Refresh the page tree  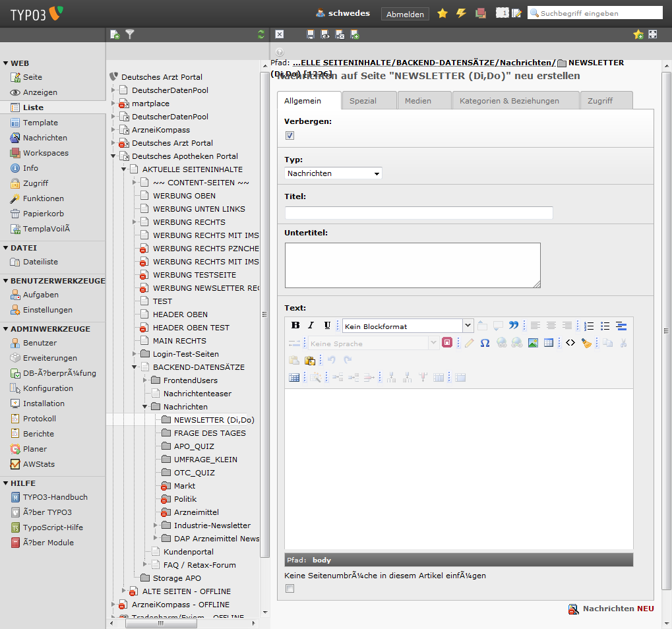coord(261,34)
